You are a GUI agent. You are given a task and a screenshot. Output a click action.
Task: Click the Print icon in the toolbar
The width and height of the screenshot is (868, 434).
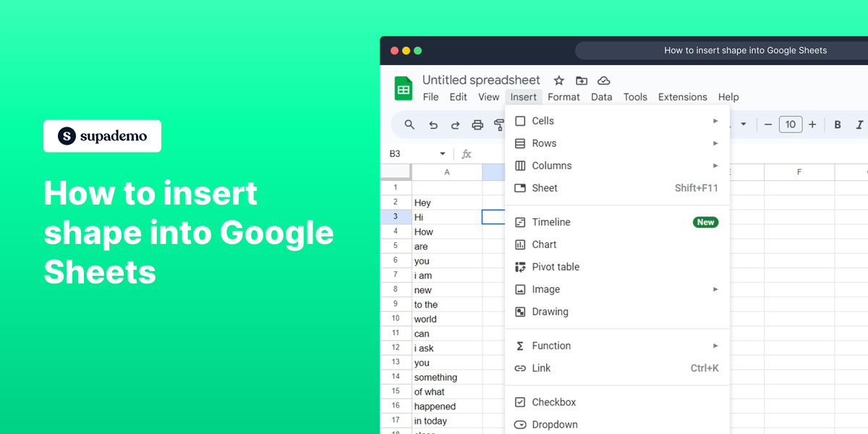pyautogui.click(x=477, y=124)
